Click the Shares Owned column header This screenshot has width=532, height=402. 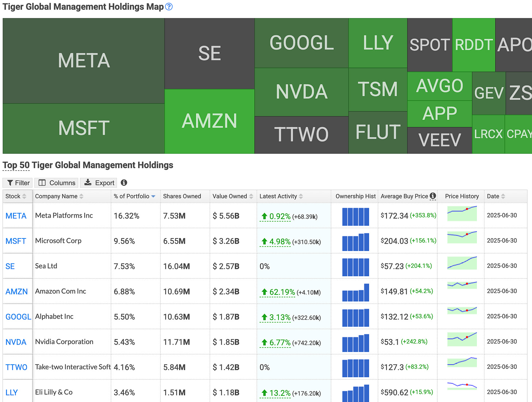[x=182, y=196]
